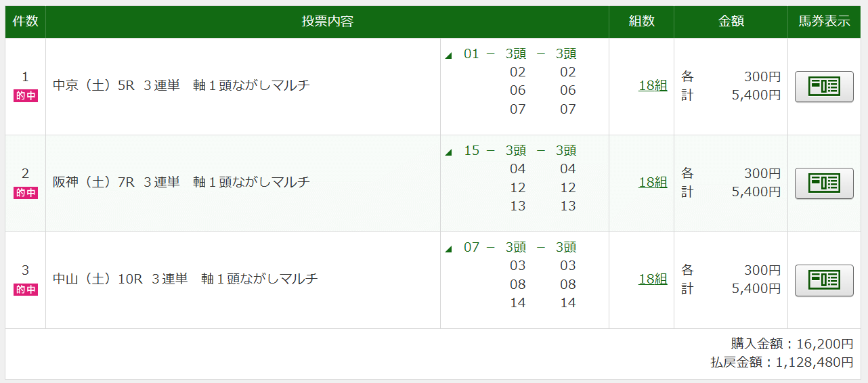Click the 馬券表示 column header
Image resolution: width=868 pixels, height=383 pixels.
pos(824,22)
